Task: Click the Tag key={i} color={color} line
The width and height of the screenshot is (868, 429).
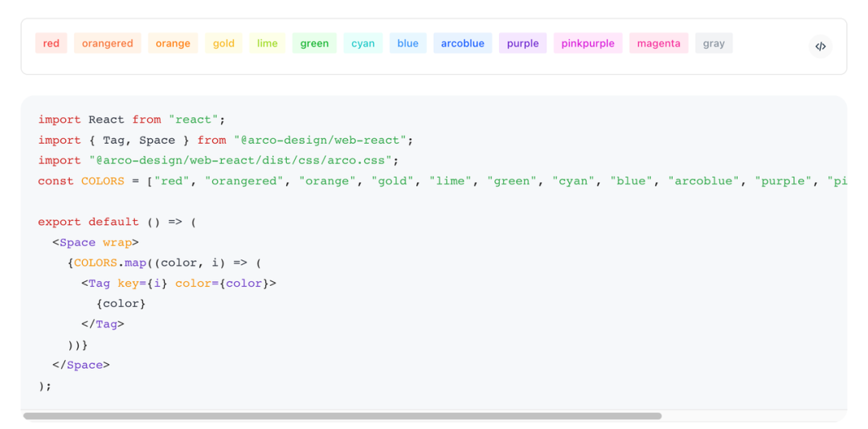Action: point(178,284)
